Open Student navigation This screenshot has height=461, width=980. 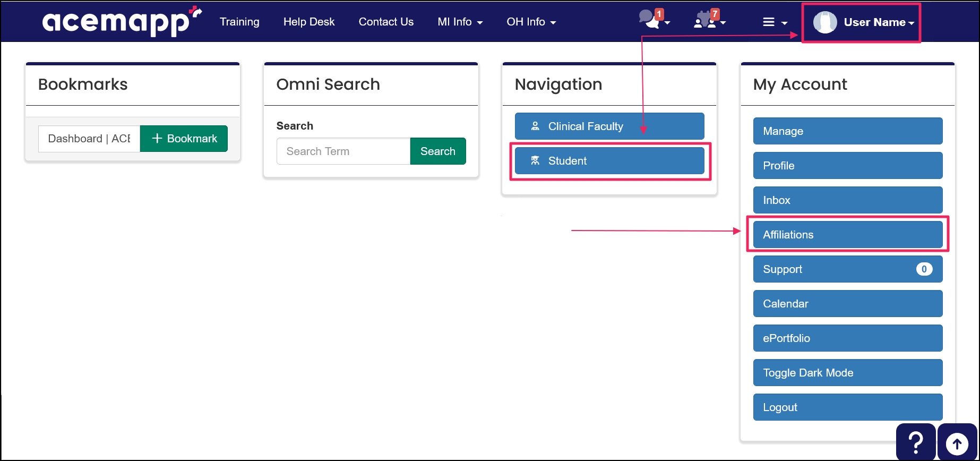[609, 160]
